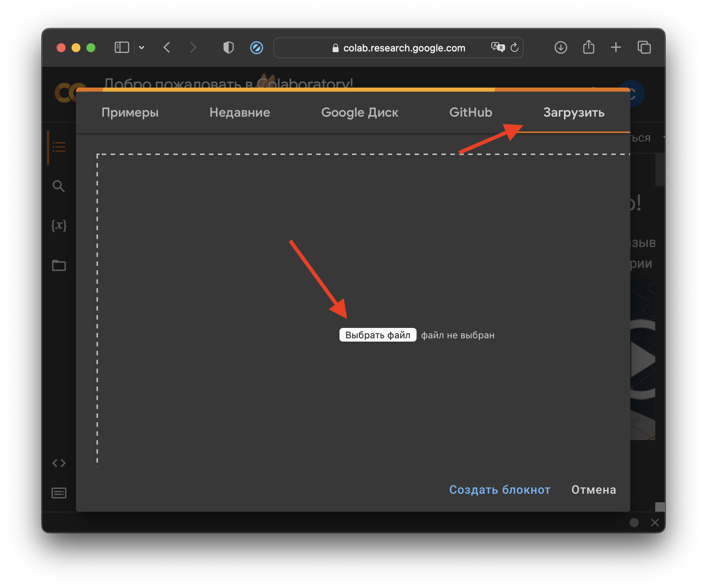
Task: Click the green full-screen window button
Action: click(x=91, y=48)
